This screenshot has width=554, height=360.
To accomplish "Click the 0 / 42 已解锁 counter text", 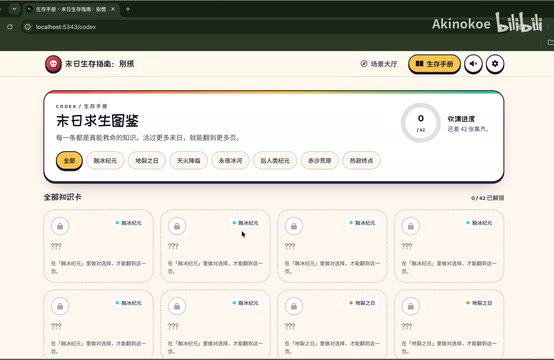I will coord(487,198).
